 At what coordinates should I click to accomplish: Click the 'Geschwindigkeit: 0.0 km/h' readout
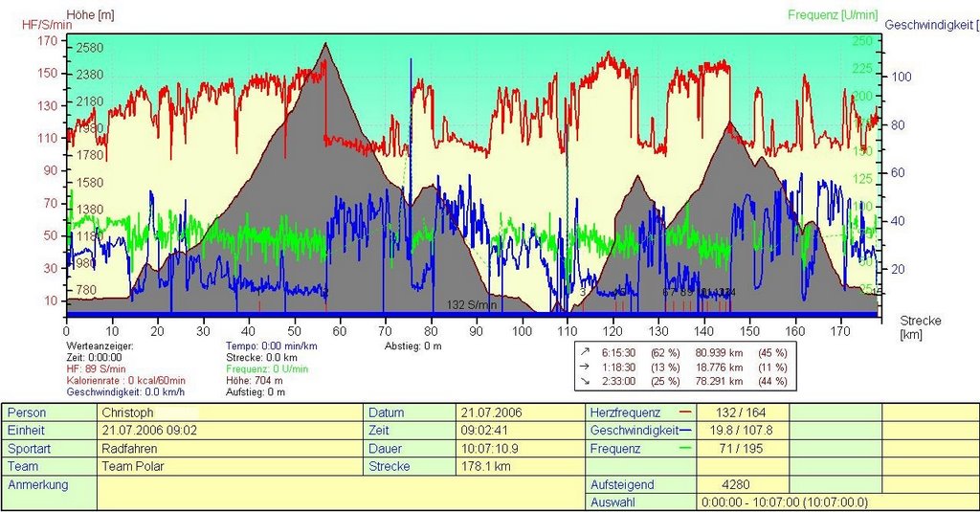tap(125, 392)
